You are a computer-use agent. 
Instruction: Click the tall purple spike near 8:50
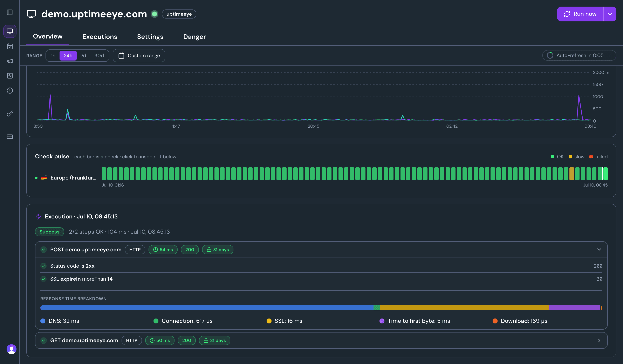[50, 107]
